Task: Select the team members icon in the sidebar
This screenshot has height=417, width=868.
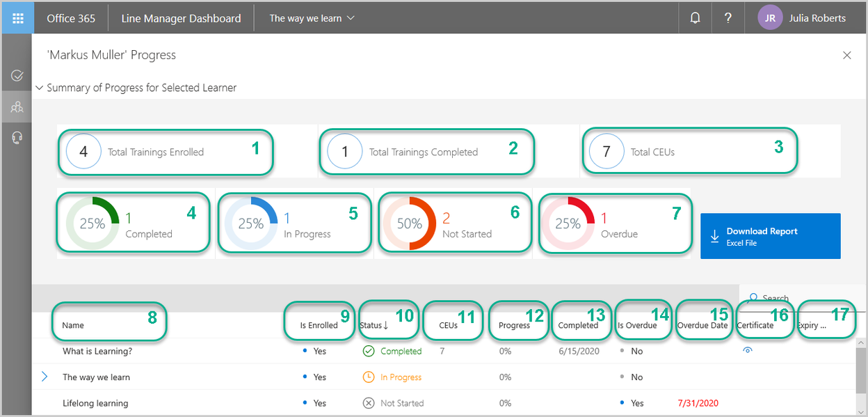Action: [17, 107]
